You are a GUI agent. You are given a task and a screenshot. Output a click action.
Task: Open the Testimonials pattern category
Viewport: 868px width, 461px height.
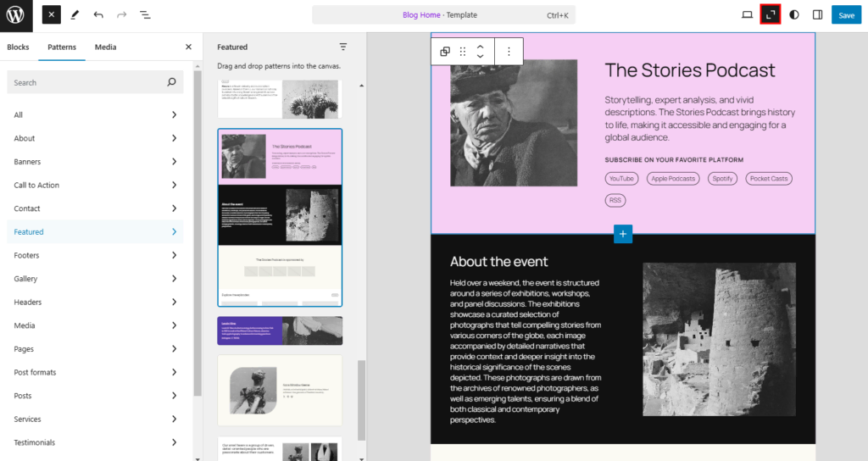coord(95,442)
